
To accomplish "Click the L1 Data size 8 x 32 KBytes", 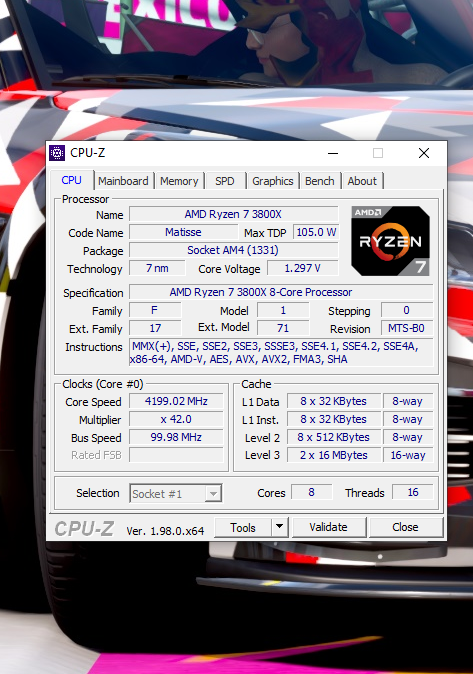I will (334, 401).
